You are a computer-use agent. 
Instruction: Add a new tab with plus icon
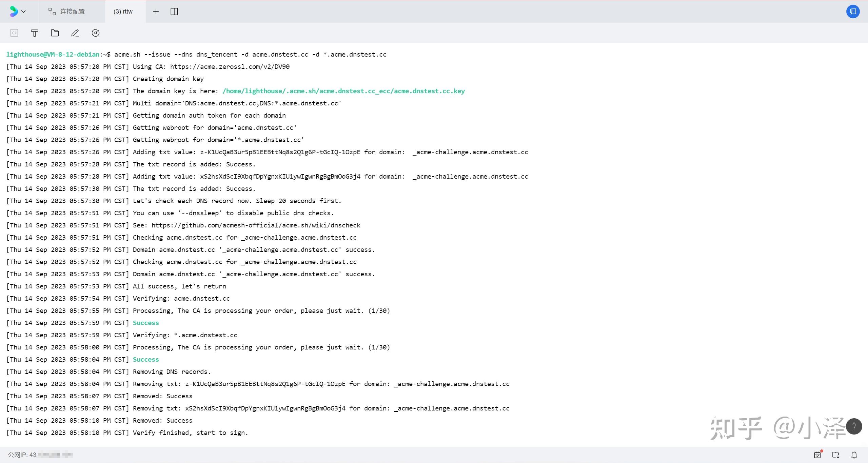coord(156,12)
